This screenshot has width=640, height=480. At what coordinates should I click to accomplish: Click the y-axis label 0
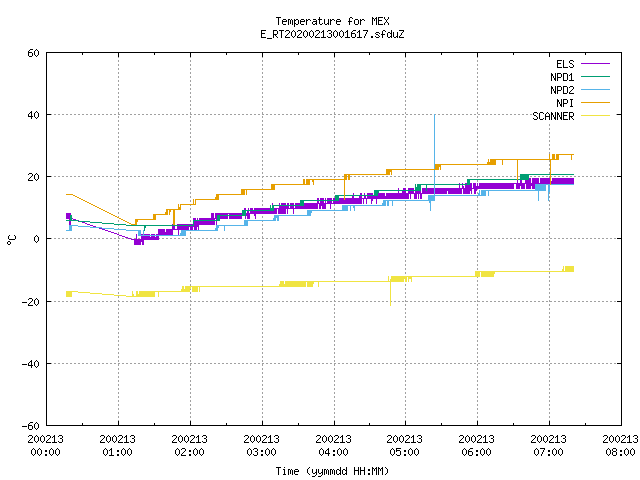(36, 239)
